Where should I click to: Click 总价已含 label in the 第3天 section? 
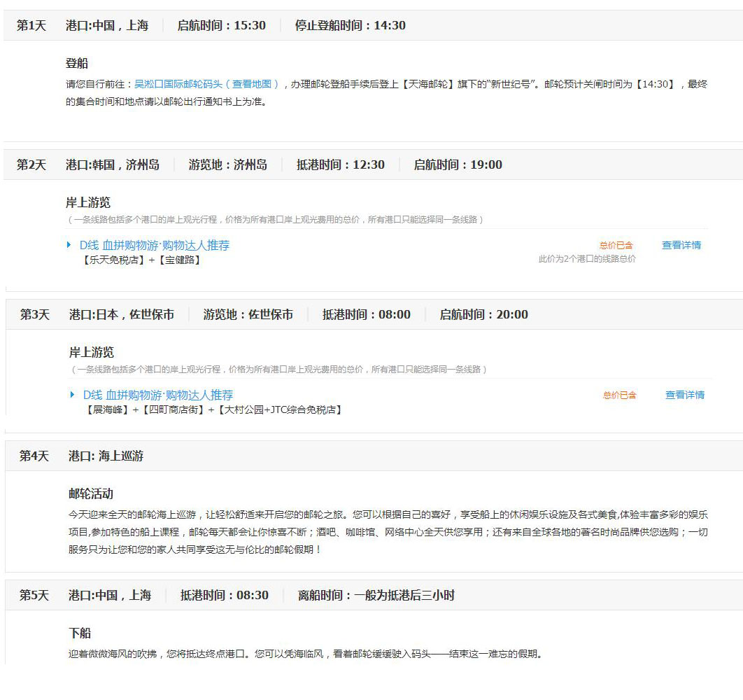point(619,395)
